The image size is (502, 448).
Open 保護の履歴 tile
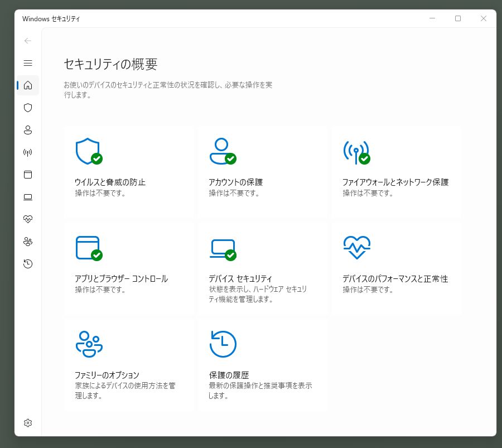coord(263,365)
